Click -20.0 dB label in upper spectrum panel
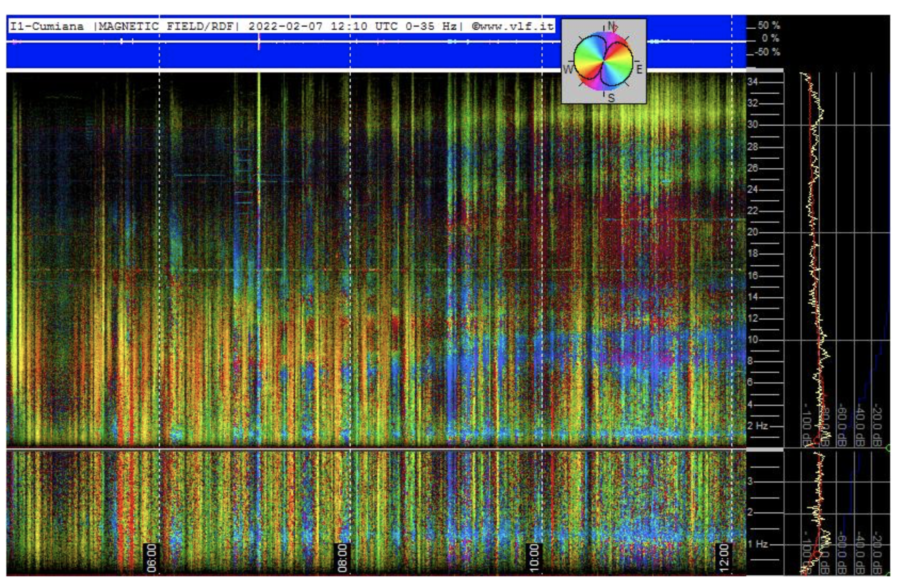This screenshot has height=588, width=904. (x=877, y=425)
